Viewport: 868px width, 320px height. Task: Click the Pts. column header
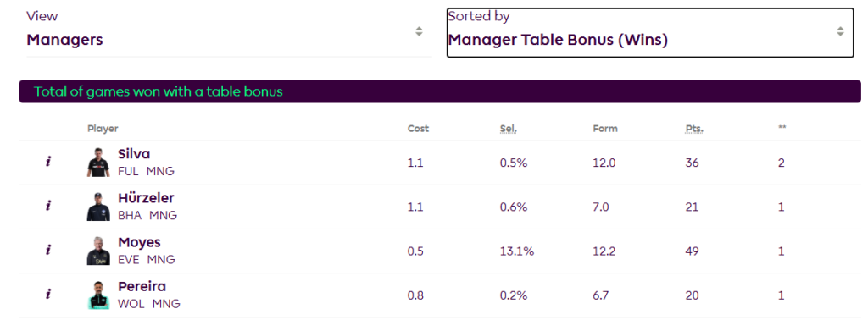click(x=694, y=129)
